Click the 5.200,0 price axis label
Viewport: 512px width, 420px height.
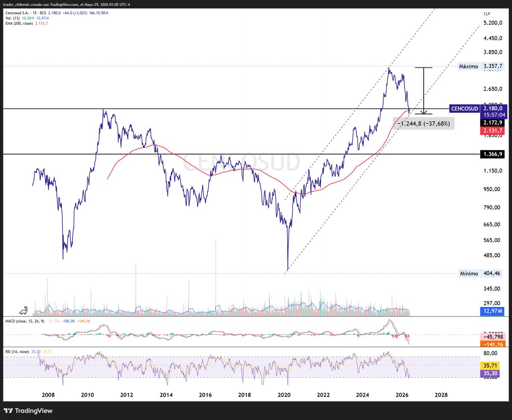[x=492, y=23]
